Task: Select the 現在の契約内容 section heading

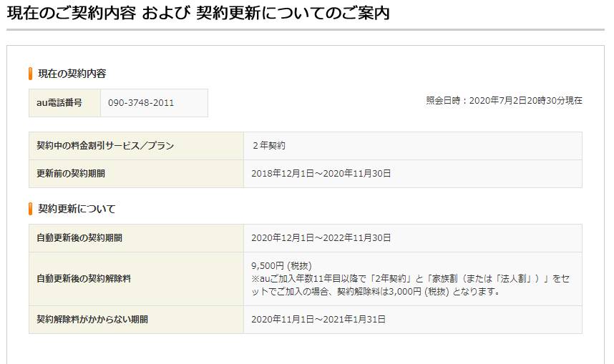Action: 72,74
